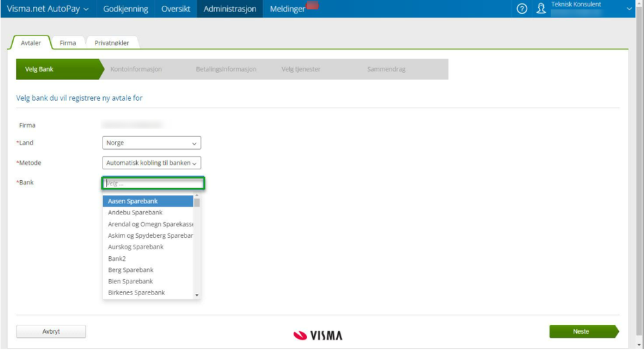Switch to the Avtaler tab
Screen dimensions: 644x350
point(31,43)
